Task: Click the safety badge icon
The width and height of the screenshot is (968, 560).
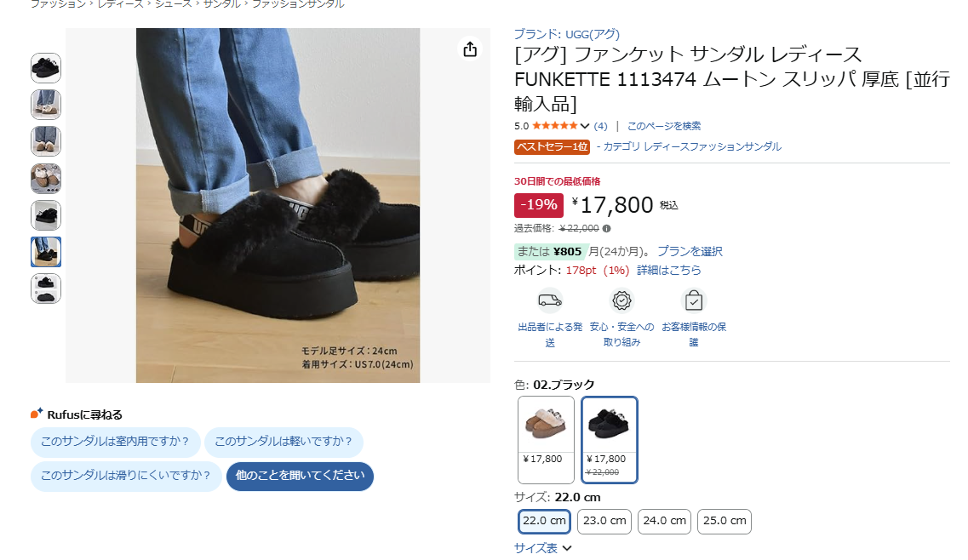Action: [622, 300]
